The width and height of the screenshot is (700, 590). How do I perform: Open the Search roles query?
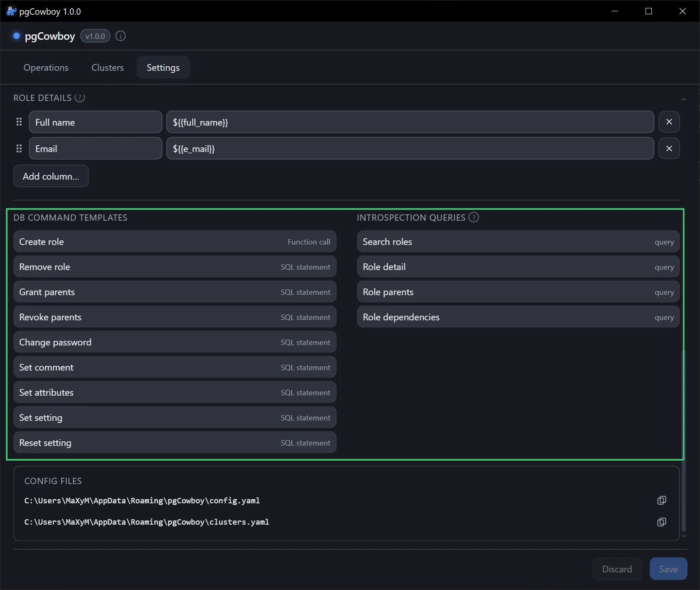(x=518, y=242)
